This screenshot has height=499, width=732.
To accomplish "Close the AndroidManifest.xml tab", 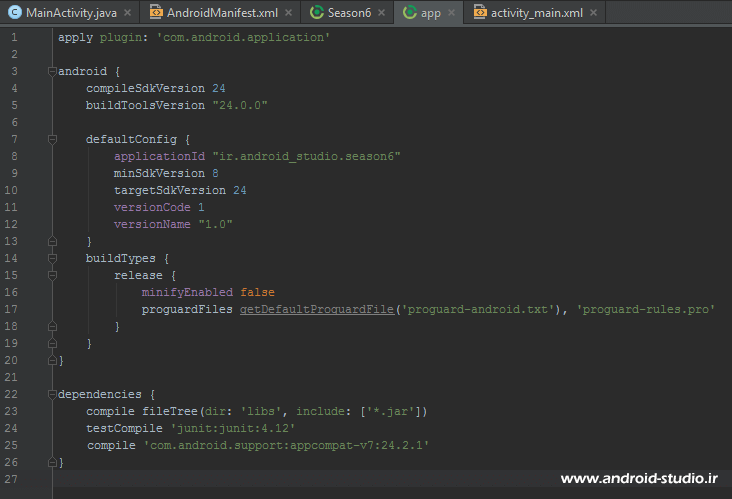I will [288, 14].
